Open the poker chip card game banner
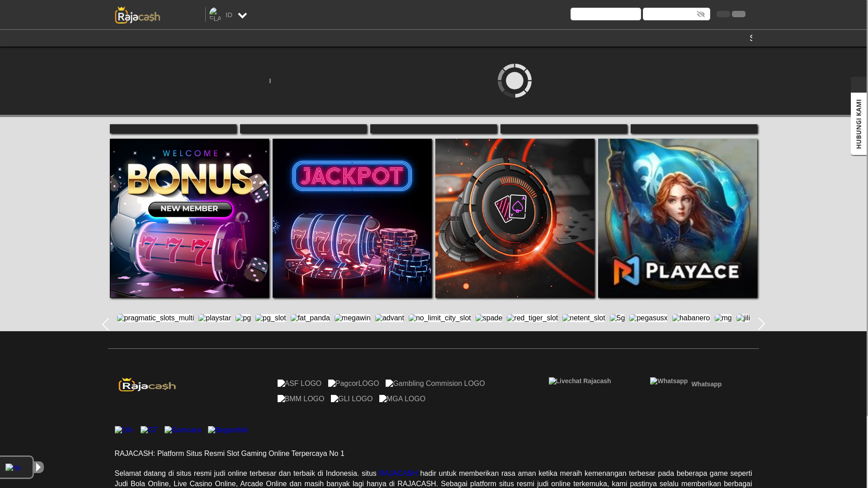This screenshot has width=868, height=488. [x=515, y=218]
